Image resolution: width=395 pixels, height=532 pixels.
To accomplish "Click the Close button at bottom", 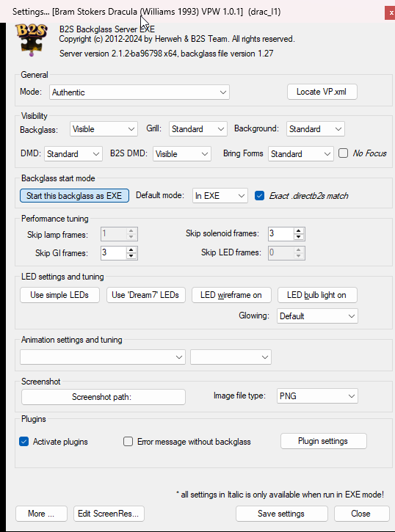I will 361,514.
